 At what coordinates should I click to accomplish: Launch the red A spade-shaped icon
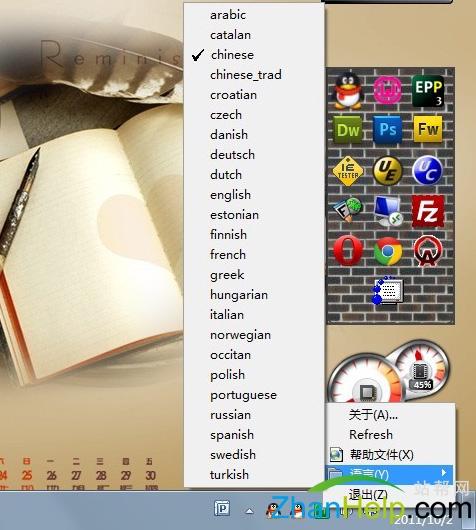[428, 251]
